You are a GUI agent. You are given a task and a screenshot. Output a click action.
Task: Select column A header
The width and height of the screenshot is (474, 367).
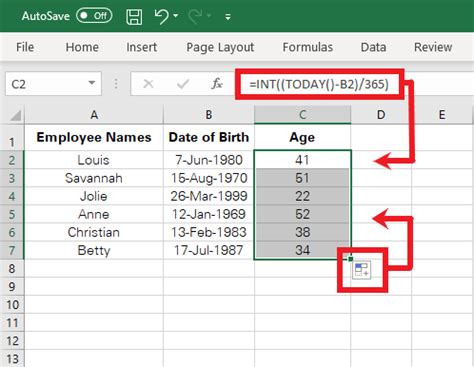[94, 115]
